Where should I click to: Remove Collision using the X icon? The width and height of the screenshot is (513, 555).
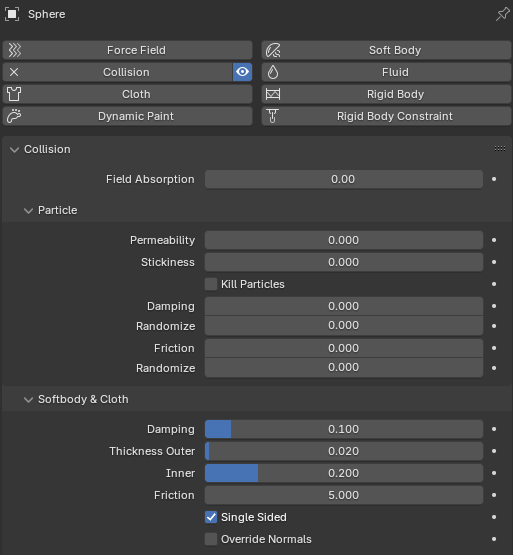click(14, 72)
